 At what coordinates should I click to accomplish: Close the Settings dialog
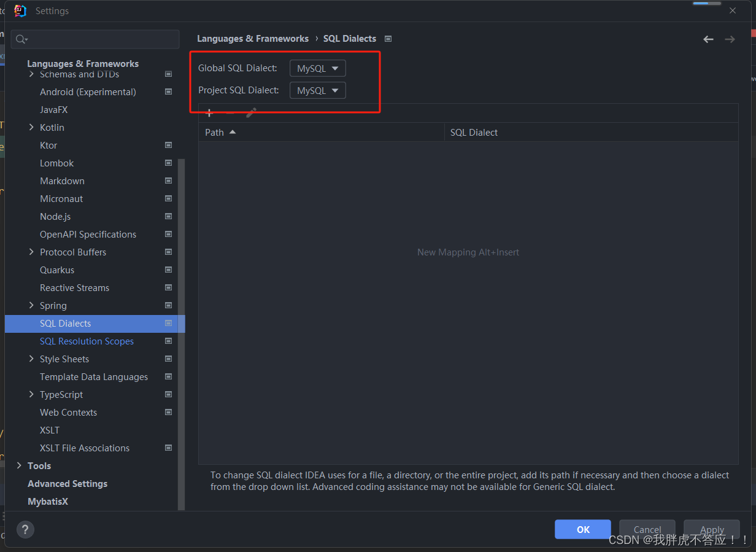point(733,10)
